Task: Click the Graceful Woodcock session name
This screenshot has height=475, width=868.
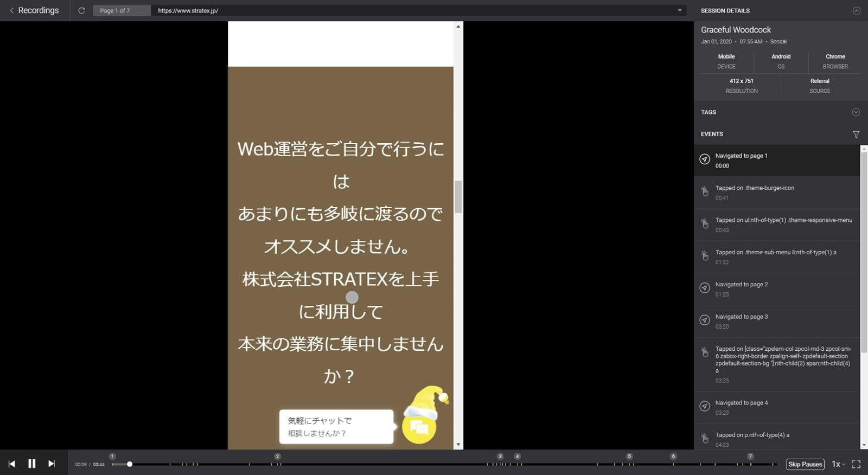Action: [736, 30]
